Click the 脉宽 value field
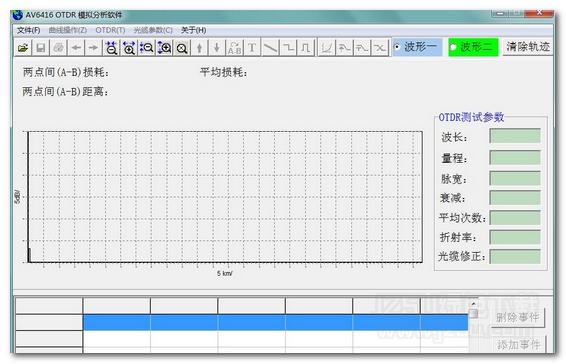566x364 pixels. coord(515,178)
